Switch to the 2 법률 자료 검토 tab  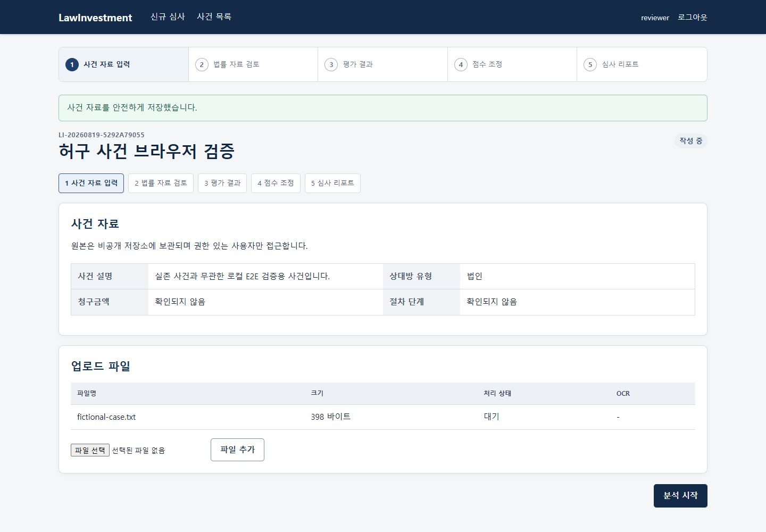coord(161,183)
